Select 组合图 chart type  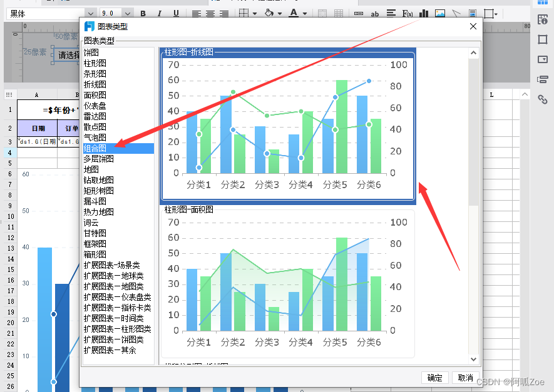(x=118, y=148)
